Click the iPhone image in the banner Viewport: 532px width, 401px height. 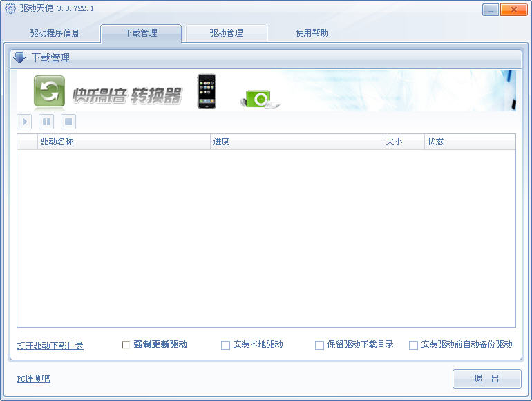[206, 91]
